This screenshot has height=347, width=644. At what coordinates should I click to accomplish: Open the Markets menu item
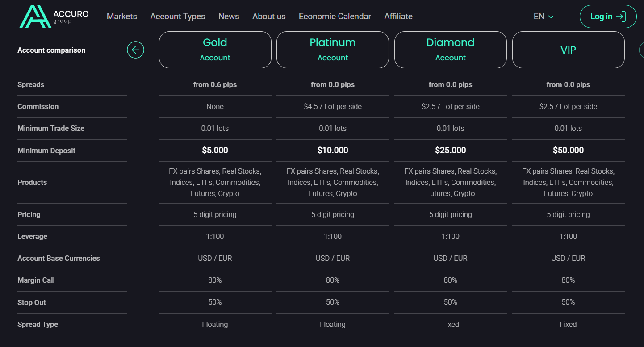coord(122,17)
